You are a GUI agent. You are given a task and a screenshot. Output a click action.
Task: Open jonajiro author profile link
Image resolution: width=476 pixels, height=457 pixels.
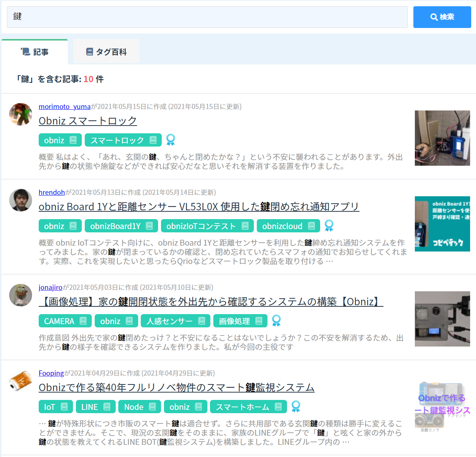pyautogui.click(x=50, y=287)
